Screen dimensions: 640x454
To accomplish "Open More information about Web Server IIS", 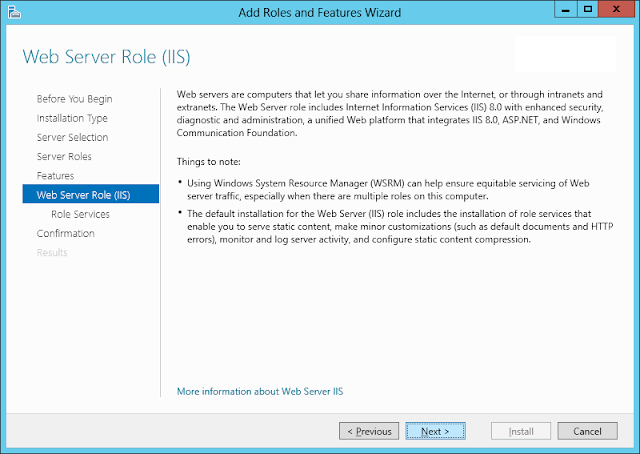I will tap(260, 392).
